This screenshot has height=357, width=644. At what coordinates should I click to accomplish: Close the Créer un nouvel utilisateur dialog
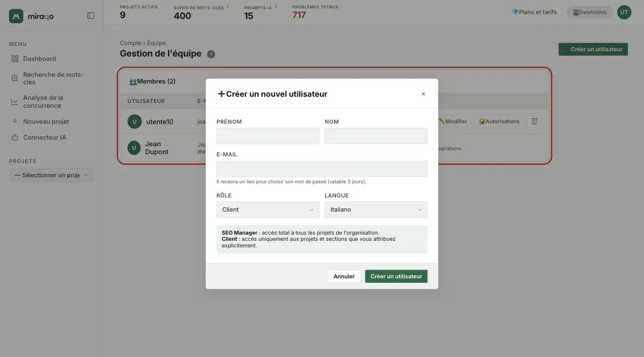[423, 94]
